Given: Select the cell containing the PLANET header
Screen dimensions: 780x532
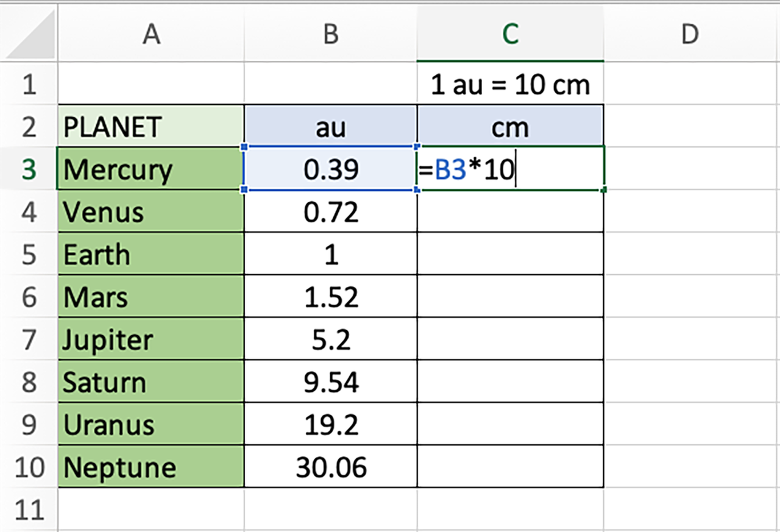Looking at the screenshot, I should pyautogui.click(x=151, y=127).
